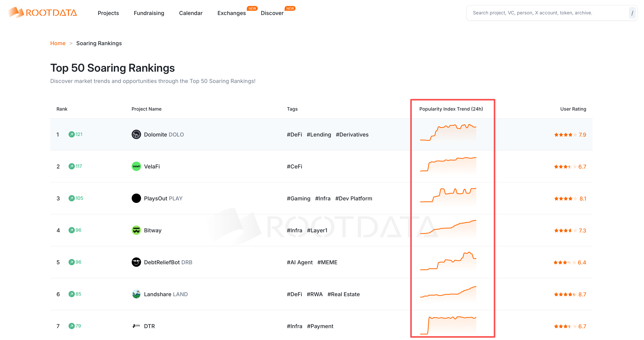Click DTR project logo icon
The height and width of the screenshot is (340, 644).
coord(136,326)
